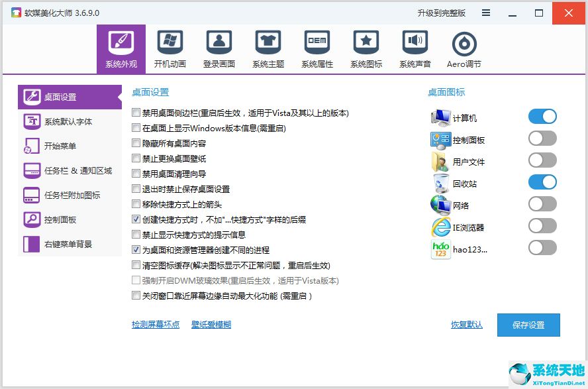Check 隐藏所有桌面内容 checkbox
588x389 pixels.
coord(136,143)
